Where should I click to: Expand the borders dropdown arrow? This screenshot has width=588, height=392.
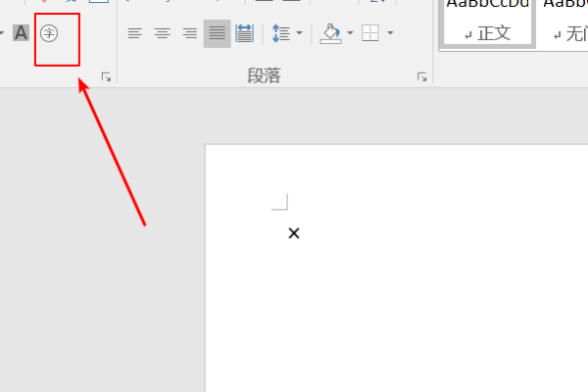coord(390,33)
